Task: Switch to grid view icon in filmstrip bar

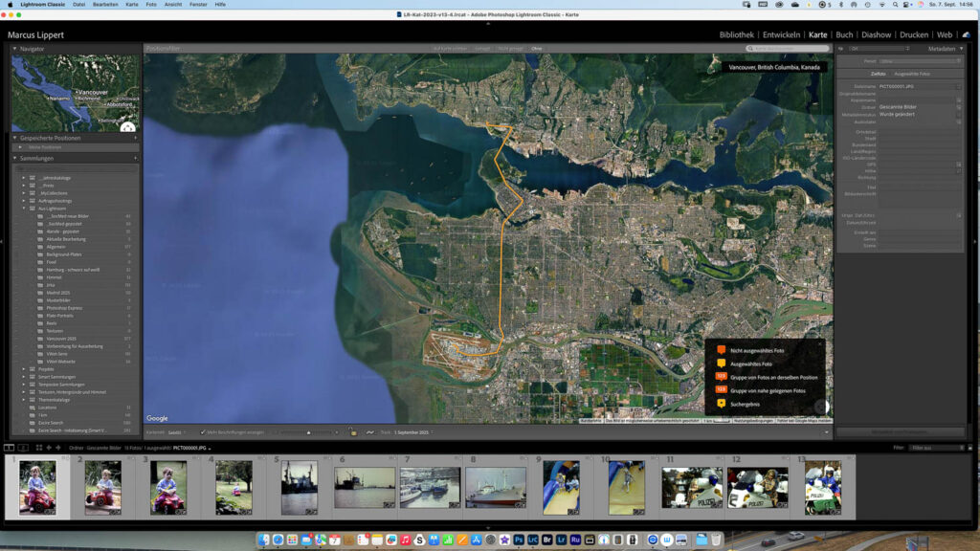Action: (x=38, y=448)
